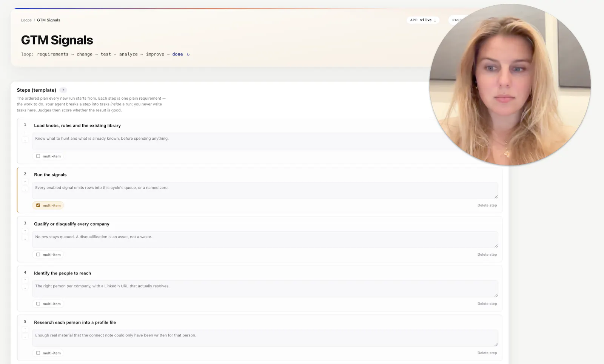Enable multi-item for Research each person step
This screenshot has width=604, height=364.
click(x=38, y=353)
